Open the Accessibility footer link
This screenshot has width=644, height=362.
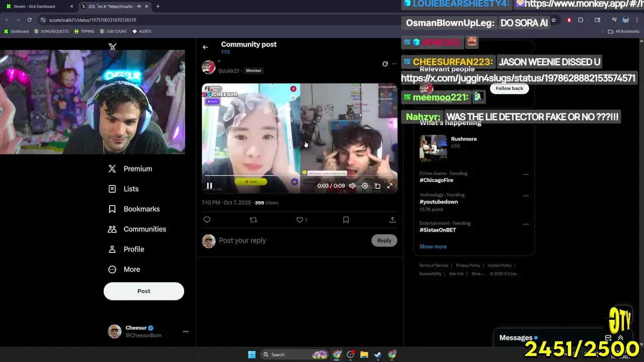430,274
